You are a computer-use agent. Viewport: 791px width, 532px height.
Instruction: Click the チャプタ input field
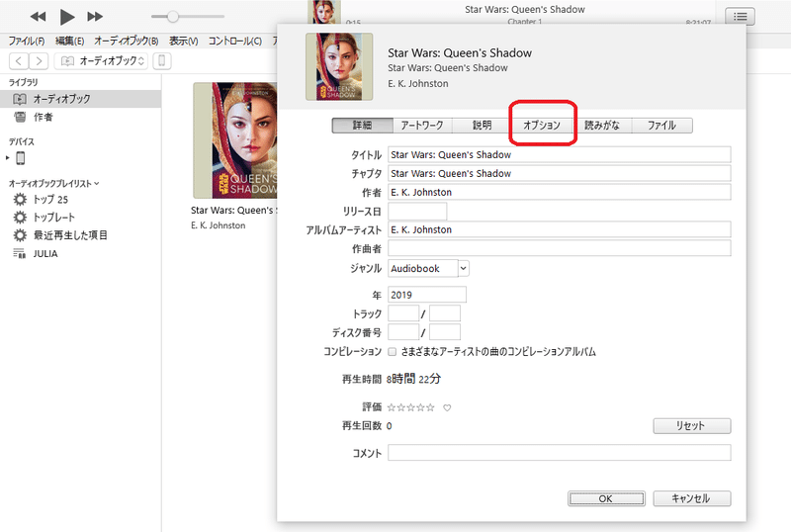(x=559, y=174)
